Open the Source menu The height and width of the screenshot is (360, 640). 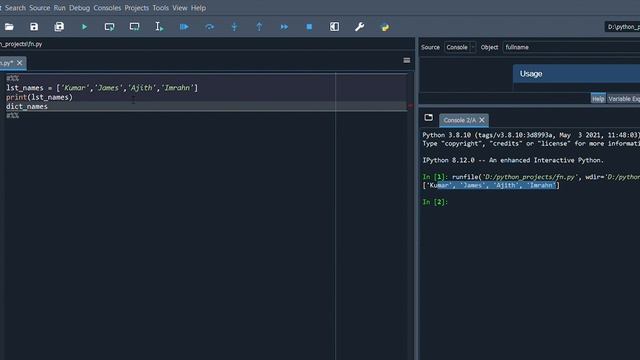coord(40,8)
